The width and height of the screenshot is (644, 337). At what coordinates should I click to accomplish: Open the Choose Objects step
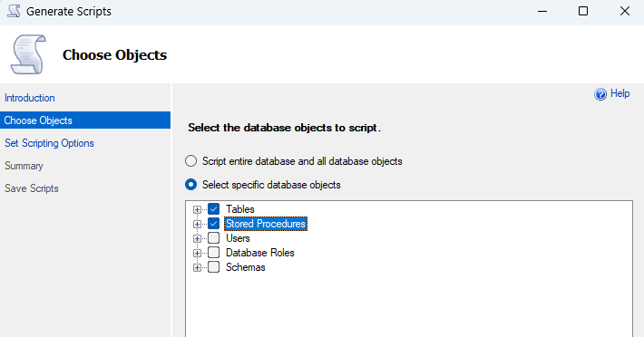85,120
